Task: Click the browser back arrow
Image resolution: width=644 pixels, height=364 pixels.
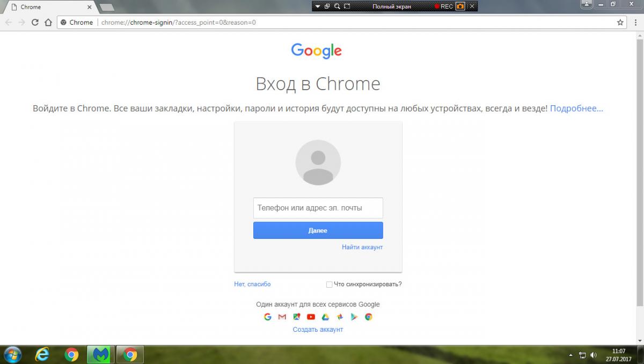Action: 9,23
